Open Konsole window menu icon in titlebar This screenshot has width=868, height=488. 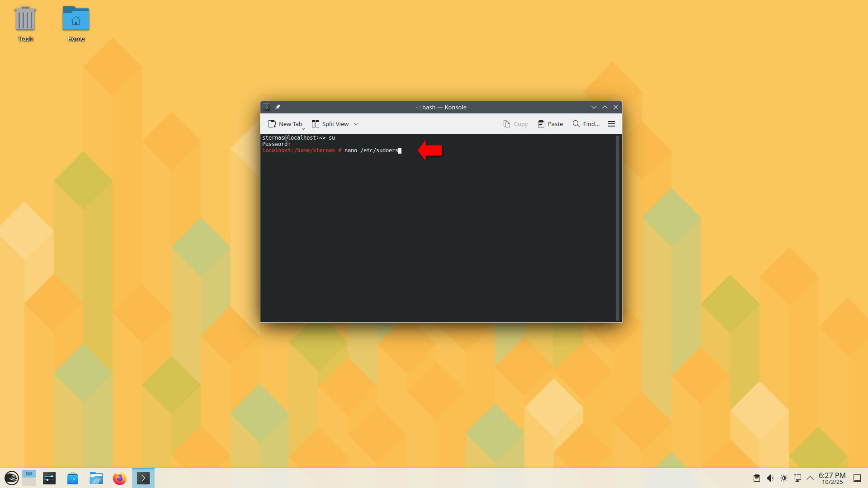pos(267,107)
